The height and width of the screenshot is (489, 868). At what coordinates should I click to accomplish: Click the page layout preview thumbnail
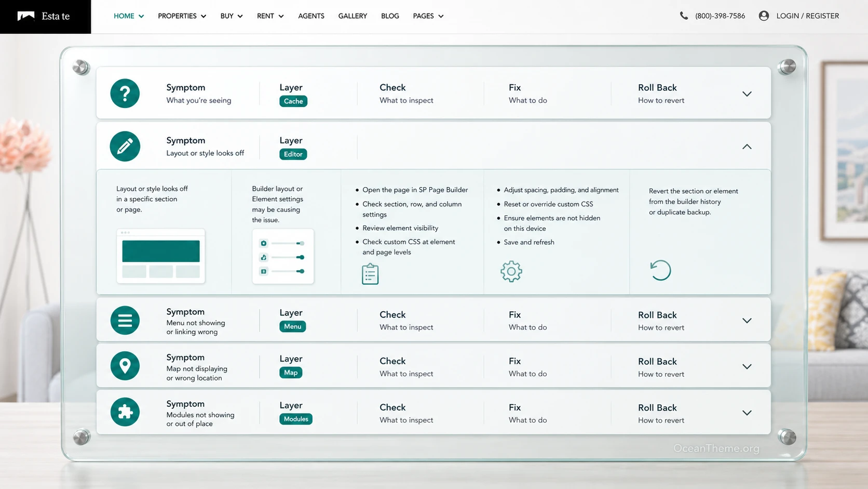point(161,256)
